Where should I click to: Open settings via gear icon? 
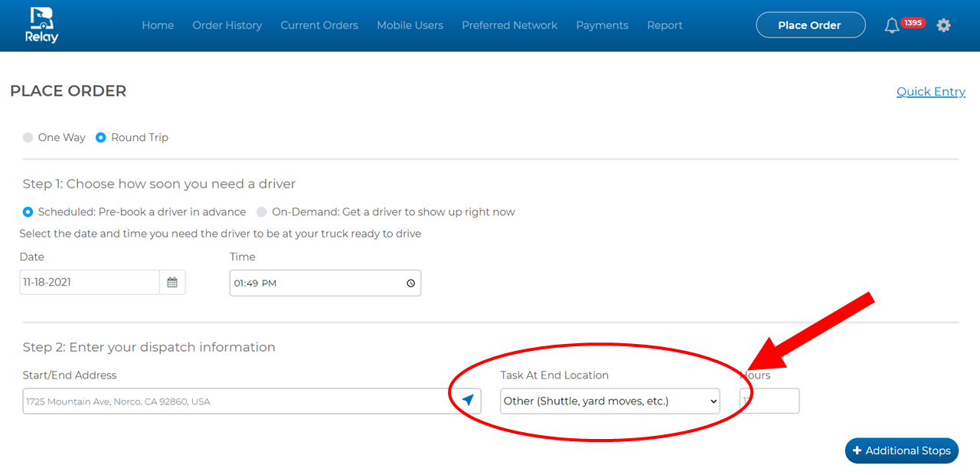[x=943, y=25]
